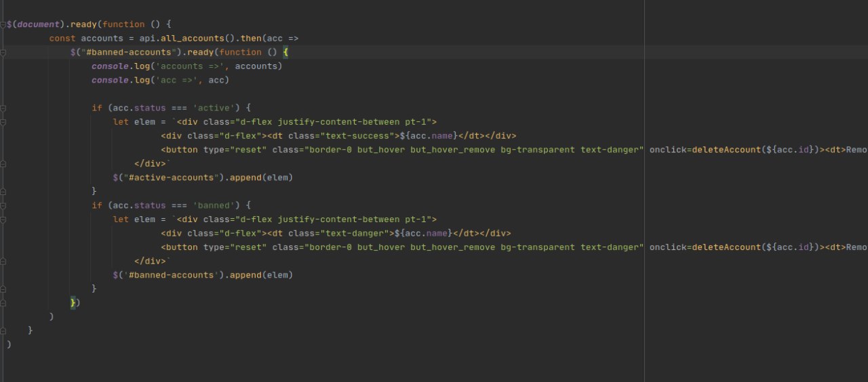The height and width of the screenshot is (382, 868).
Task: Click the italic 'document' keyword
Action: (39, 24)
